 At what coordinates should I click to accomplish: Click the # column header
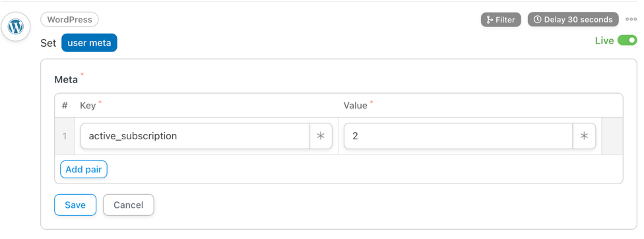pyautogui.click(x=65, y=106)
